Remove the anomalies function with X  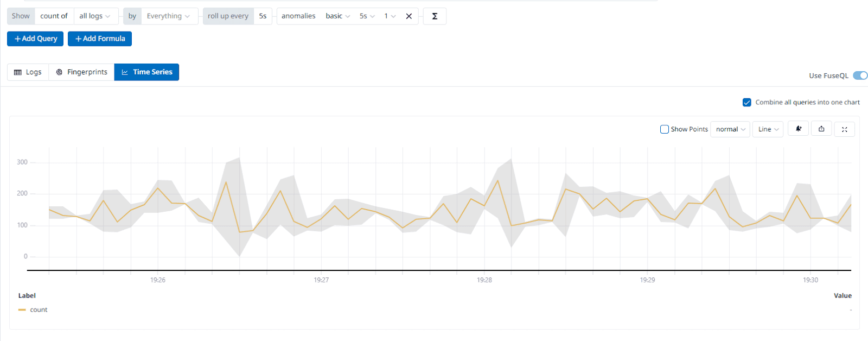[409, 16]
